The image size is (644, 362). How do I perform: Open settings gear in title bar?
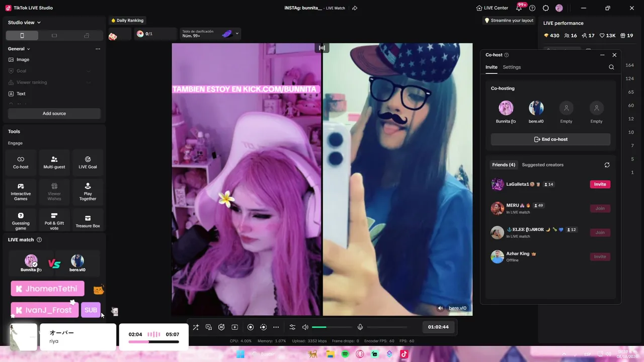pos(546,8)
